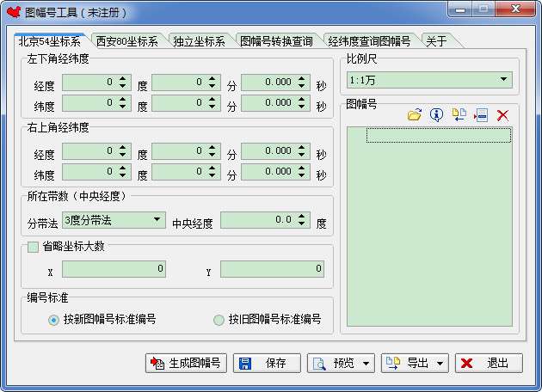Expand the 分带法 3度分带法 dropdown

(x=157, y=220)
